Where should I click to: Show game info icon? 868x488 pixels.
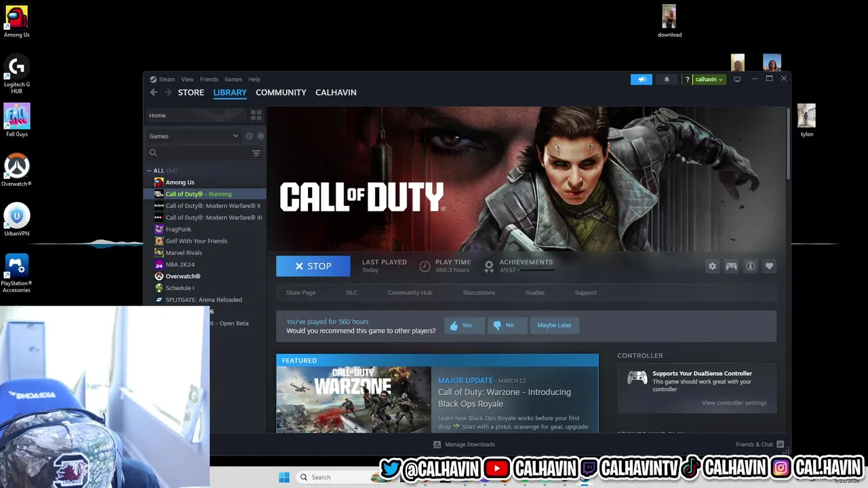[x=750, y=266]
